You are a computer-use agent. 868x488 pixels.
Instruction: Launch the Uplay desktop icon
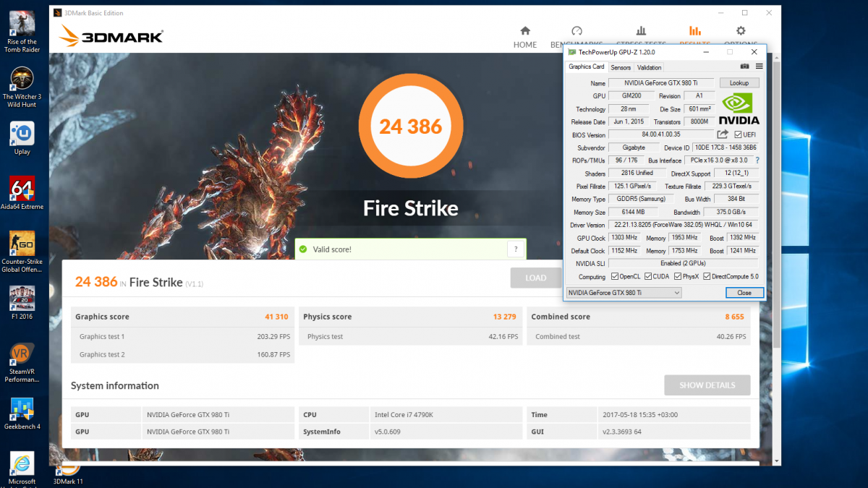point(22,138)
